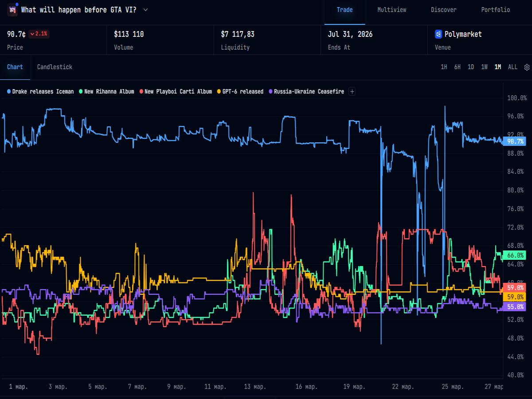This screenshot has width=532, height=399.
Task: Click the green 66.0% price tag
Action: 515,255
